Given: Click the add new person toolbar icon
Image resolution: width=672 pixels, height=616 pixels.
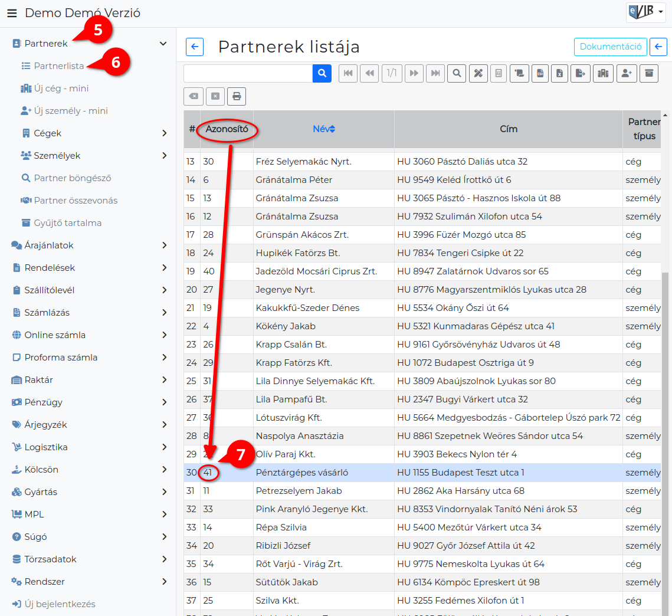Looking at the screenshot, I should [x=627, y=73].
